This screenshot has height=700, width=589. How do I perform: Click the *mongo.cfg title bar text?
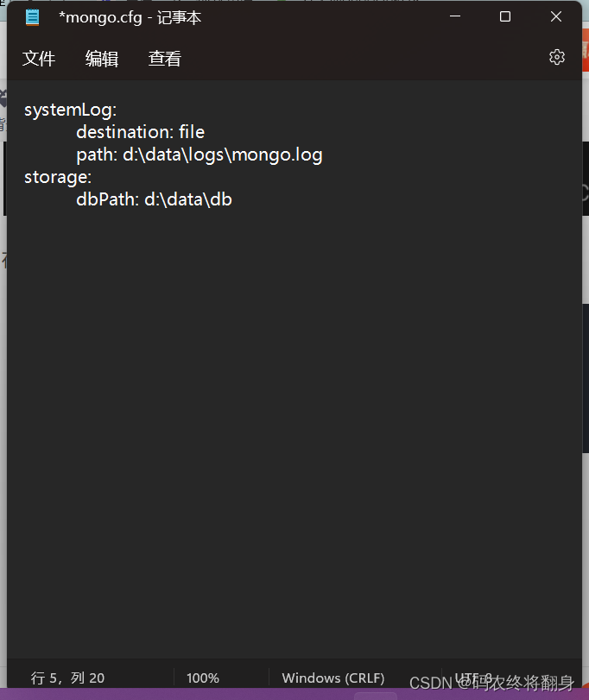pyautogui.click(x=100, y=18)
